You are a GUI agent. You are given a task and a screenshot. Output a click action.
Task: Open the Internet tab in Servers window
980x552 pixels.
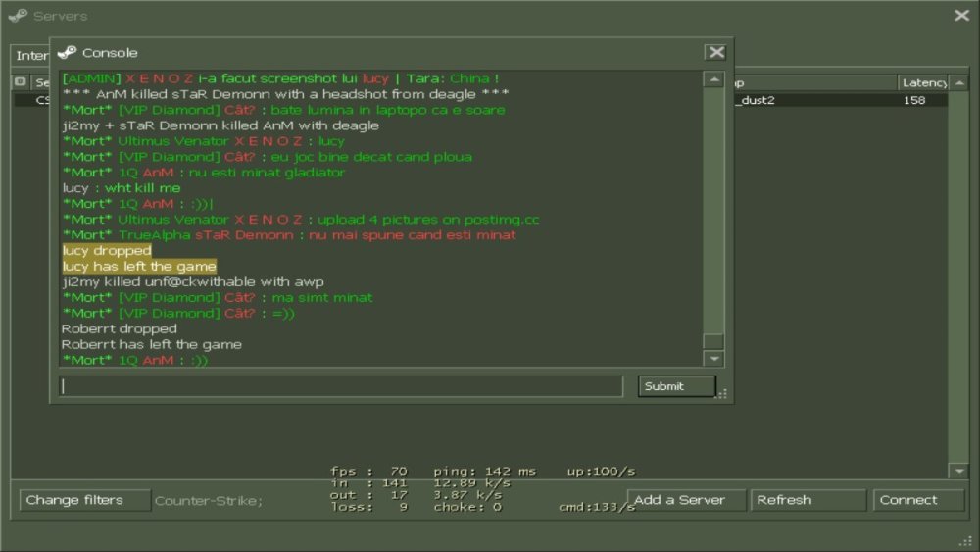(x=30, y=56)
